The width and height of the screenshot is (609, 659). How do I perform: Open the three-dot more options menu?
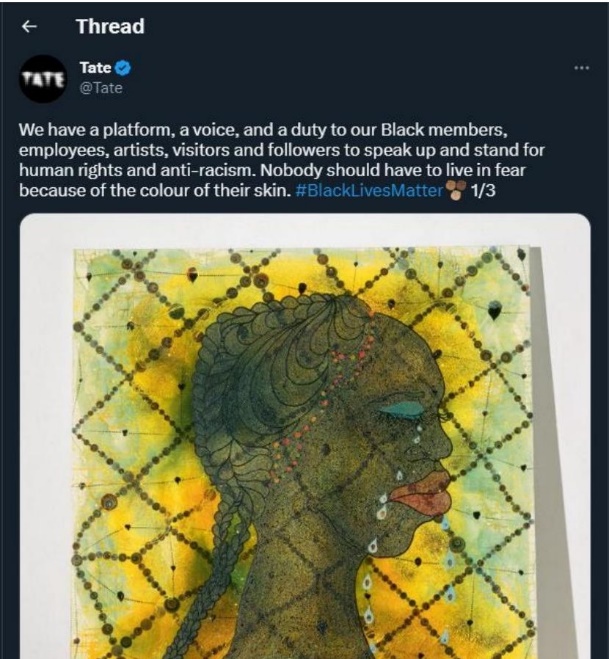coord(582,67)
